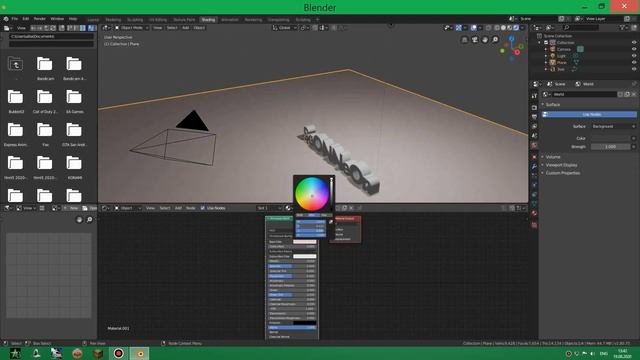Click the world Color swatch field
Image resolution: width=640 pixels, height=360 pixels.
click(x=610, y=138)
